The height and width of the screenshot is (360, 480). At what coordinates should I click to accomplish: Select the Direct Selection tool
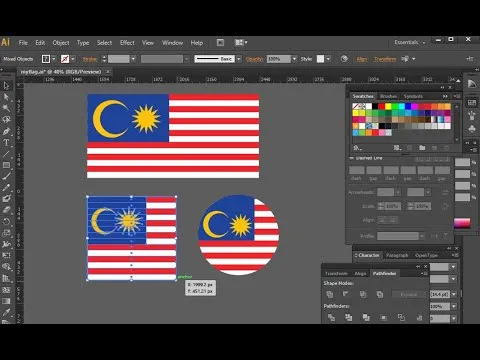click(x=6, y=97)
